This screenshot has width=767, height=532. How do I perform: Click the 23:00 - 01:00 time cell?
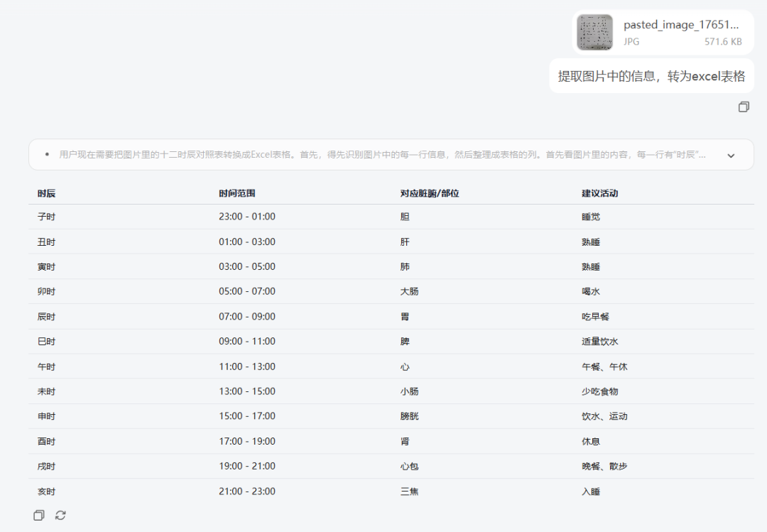(246, 217)
